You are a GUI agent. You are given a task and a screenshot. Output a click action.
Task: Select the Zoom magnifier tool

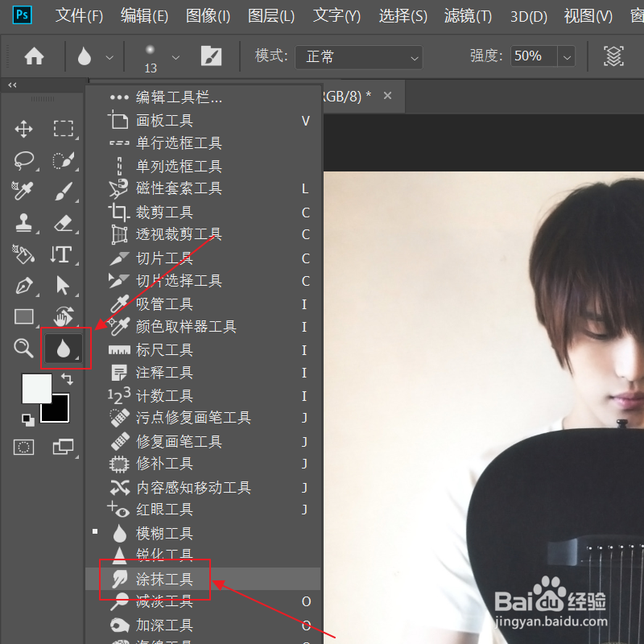click(x=23, y=349)
